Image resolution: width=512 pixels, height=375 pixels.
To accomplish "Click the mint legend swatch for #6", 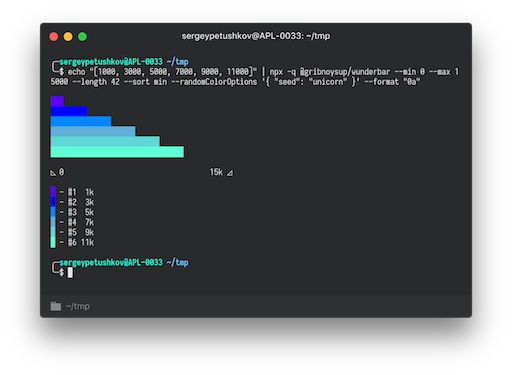I will click(x=53, y=242).
